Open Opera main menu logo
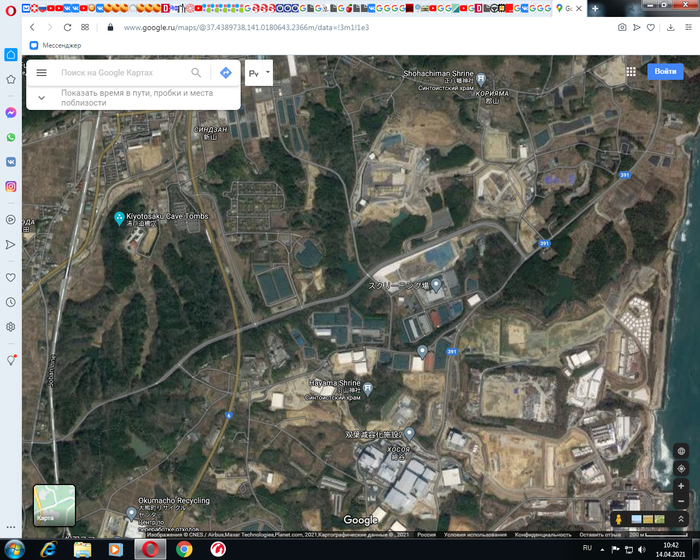This screenshot has height=560, width=700. (11, 10)
